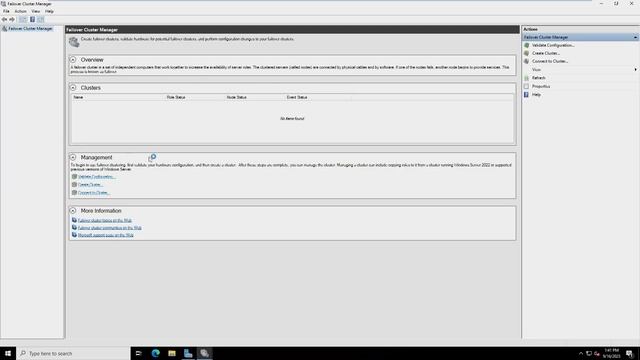Screen dimensions: 640x360
Task: Click the web icon beside Failover cluster topics
Action: pyautogui.click(x=74, y=220)
